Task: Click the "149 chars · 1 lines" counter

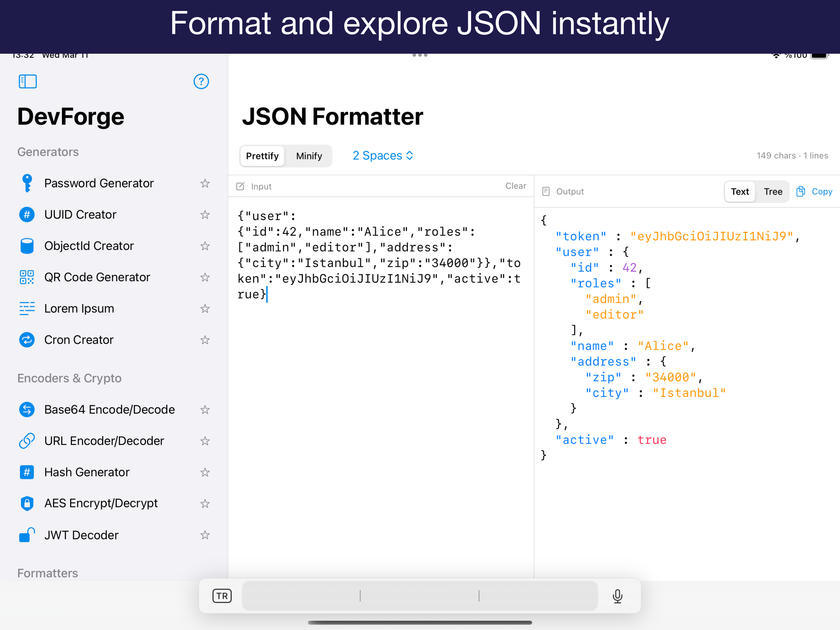Action: click(792, 156)
